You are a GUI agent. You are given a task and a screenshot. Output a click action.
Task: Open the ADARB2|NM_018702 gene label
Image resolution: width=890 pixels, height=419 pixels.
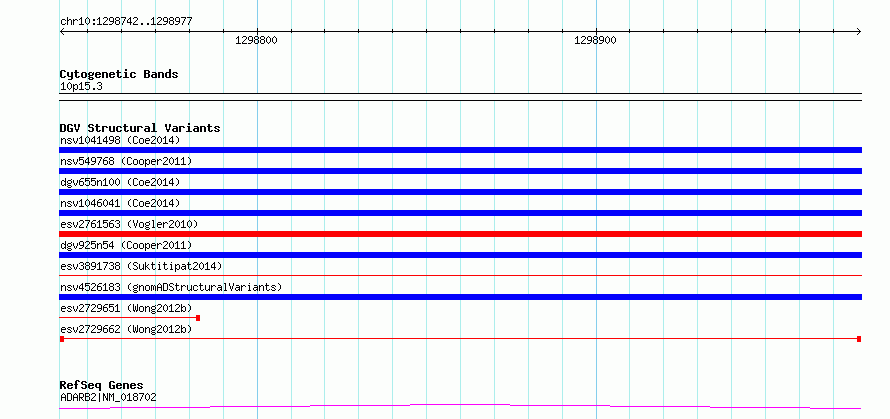tap(108, 397)
